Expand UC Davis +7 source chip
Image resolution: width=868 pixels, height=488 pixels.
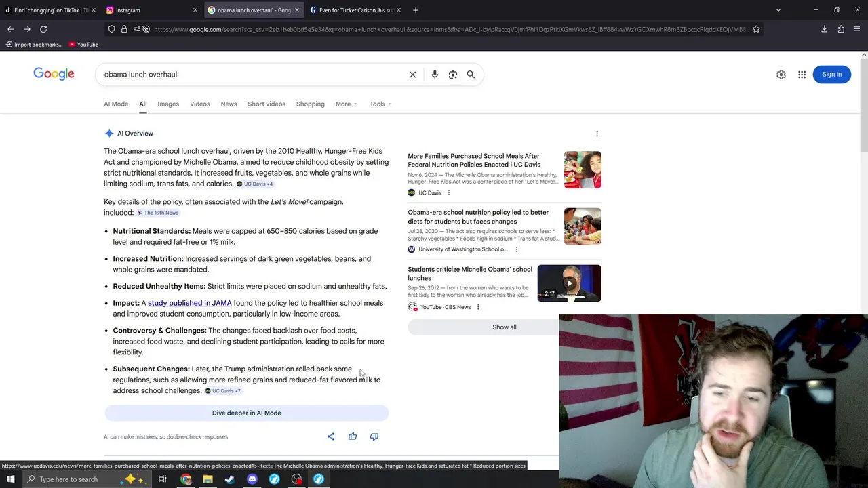tap(222, 391)
